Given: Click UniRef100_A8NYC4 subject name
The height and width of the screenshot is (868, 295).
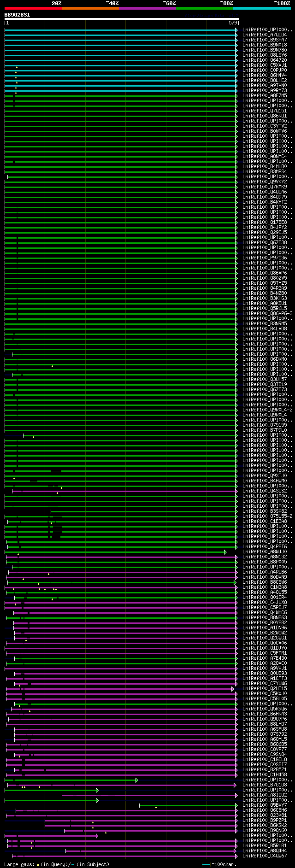Looking at the screenshot, I should click(265, 157).
